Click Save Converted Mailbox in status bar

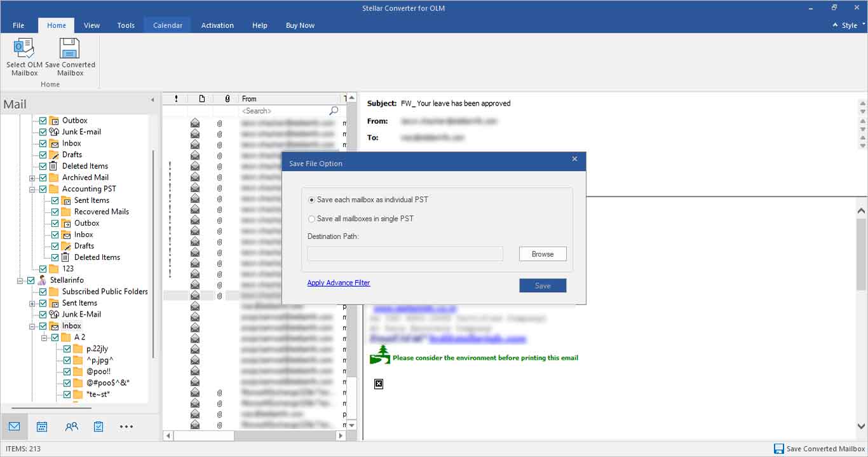tap(820, 449)
